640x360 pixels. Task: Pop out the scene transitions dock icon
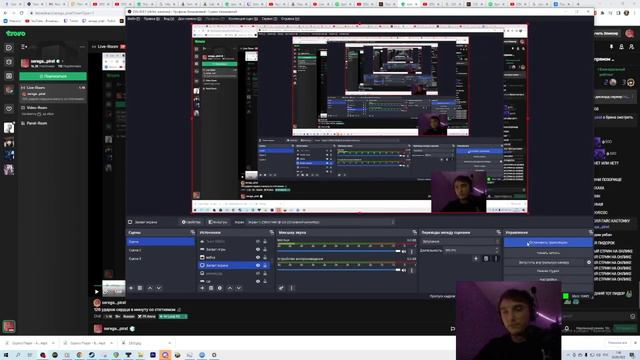498,232
